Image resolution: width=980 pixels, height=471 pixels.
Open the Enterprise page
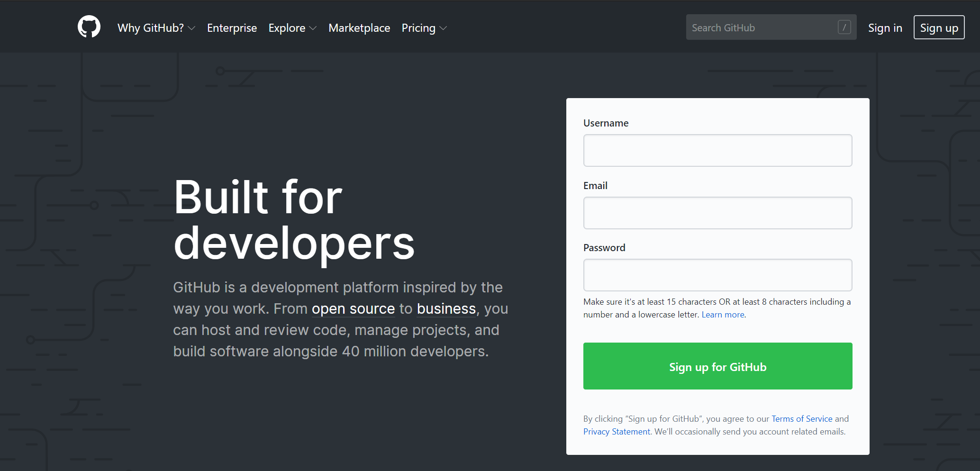tap(232, 28)
